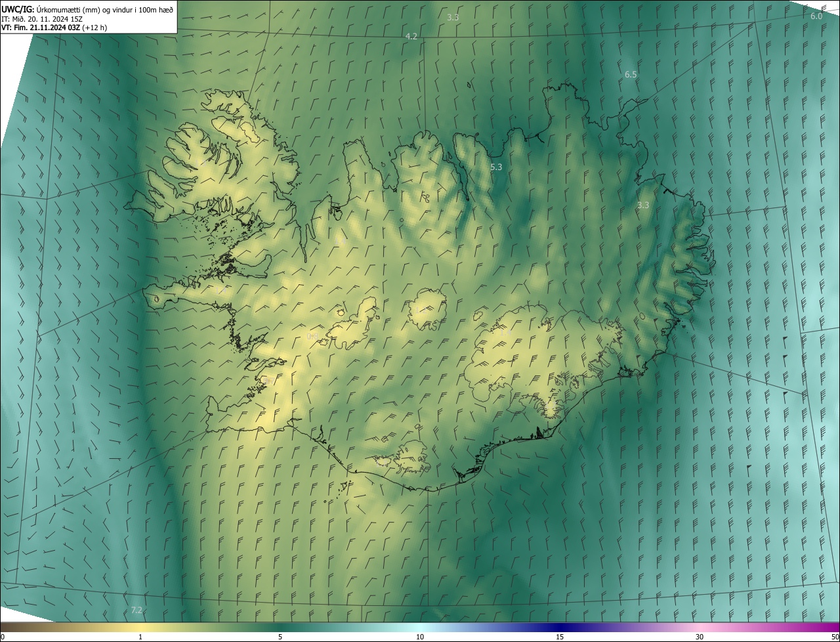Click the 10 tick on color scale
Screen dimensions: 840x642
420,637
